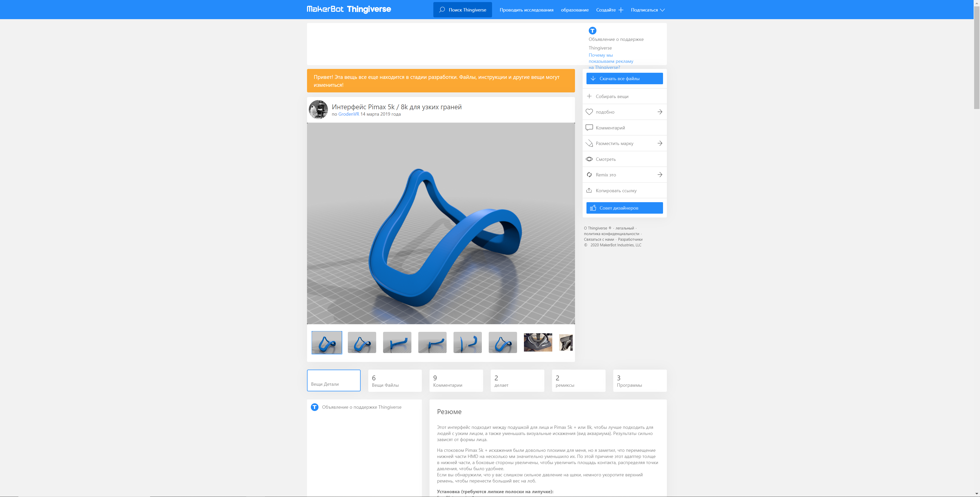The width and height of the screenshot is (980, 497).
Task: Click the Скачать все файлы button
Action: [x=624, y=78]
